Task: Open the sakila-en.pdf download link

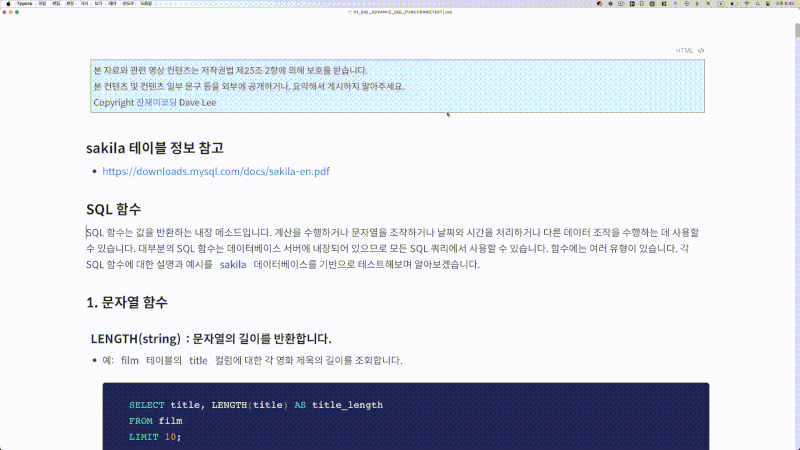Action: pos(216,171)
